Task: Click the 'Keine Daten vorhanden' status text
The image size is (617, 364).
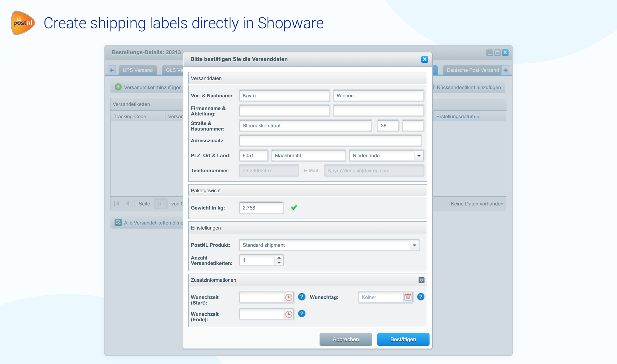Action: [x=477, y=204]
